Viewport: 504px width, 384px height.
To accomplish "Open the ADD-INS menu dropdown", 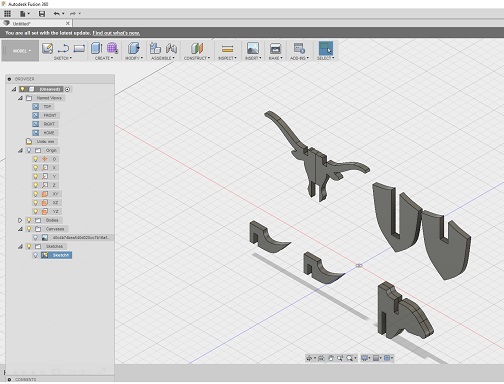I will point(299,58).
